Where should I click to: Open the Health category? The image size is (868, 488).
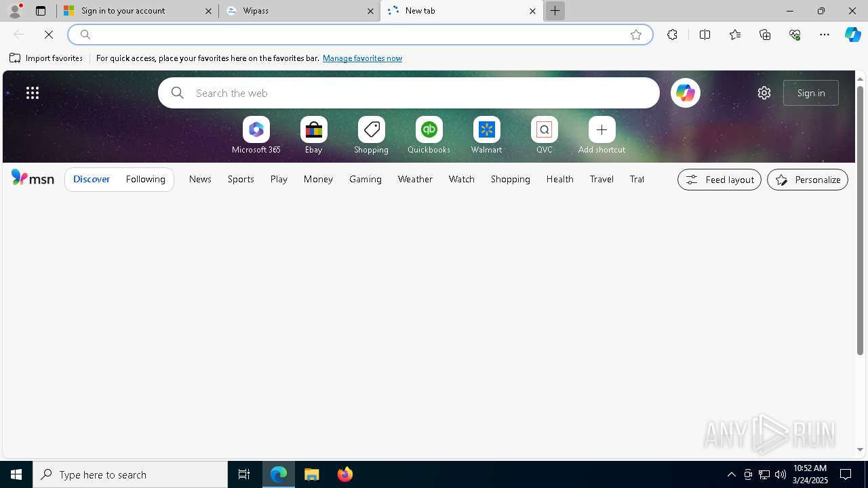(560, 179)
